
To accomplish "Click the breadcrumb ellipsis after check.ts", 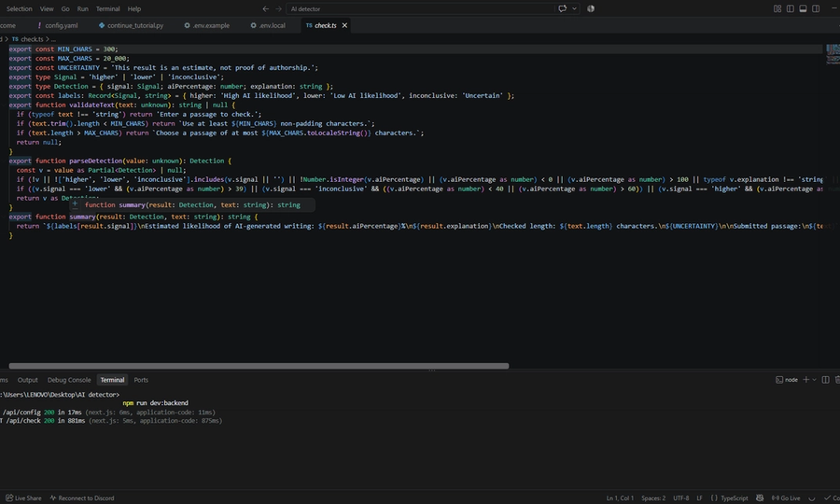I will (x=53, y=39).
